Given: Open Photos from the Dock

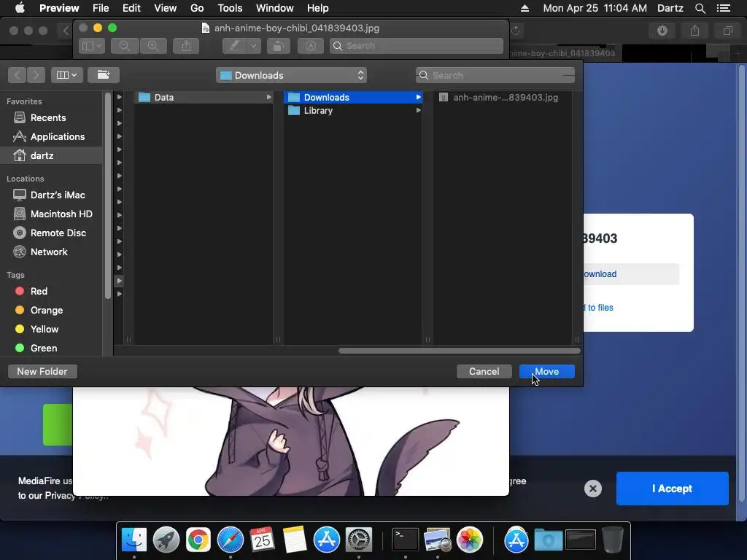Looking at the screenshot, I should coord(470,540).
